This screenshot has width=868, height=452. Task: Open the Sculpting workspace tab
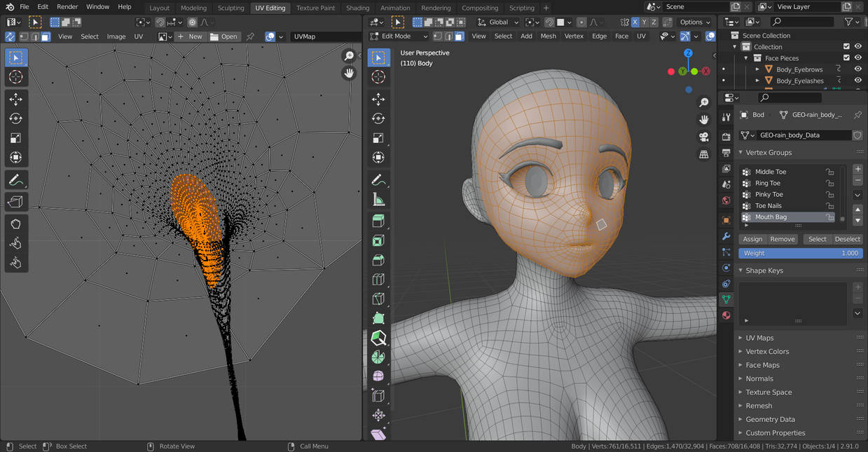tap(230, 8)
